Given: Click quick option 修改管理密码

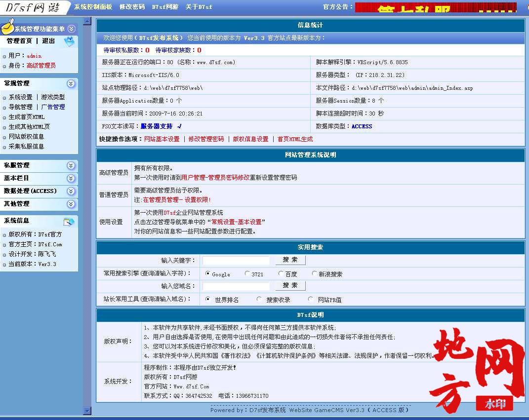Looking at the screenshot, I should click(206, 139).
